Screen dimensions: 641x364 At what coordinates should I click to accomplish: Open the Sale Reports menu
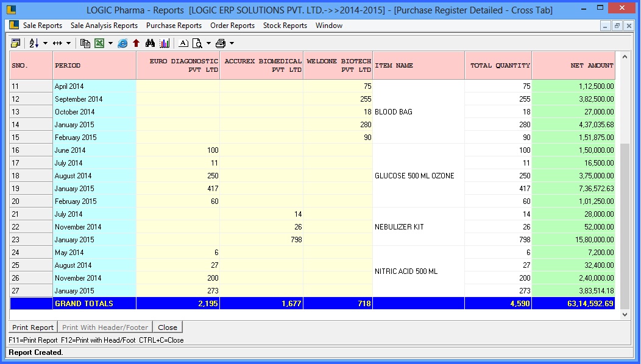pyautogui.click(x=43, y=26)
